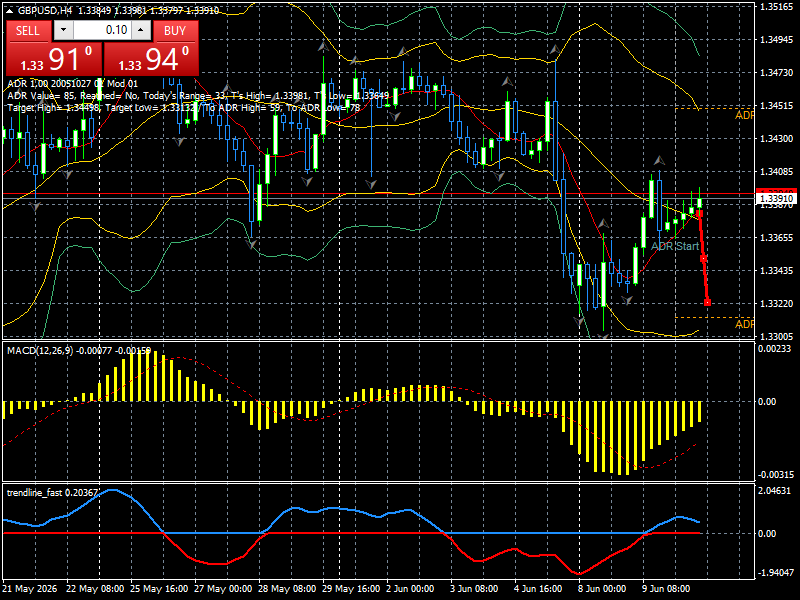Click MACD scale value 0.00233

774,349
